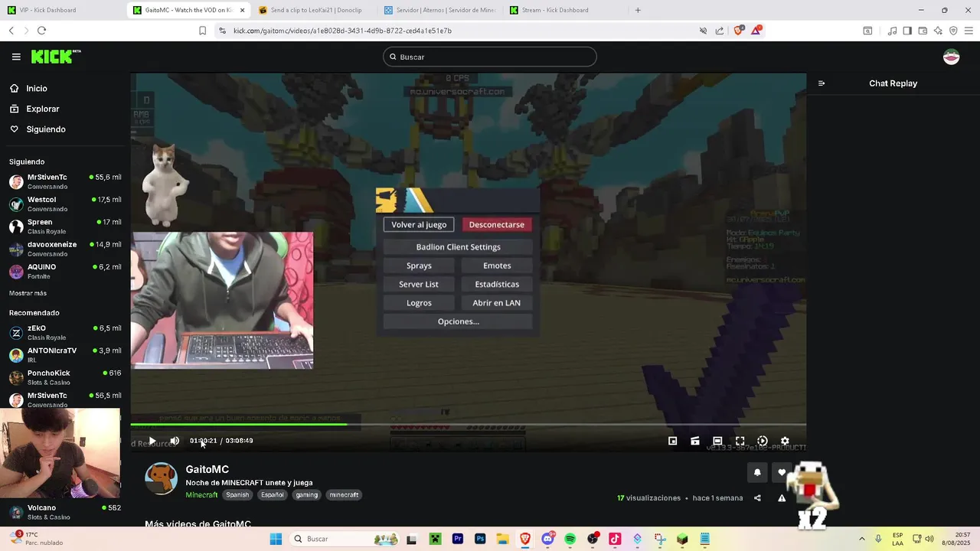Click the browser address bar URL
This screenshot has height=551, width=980.
(x=342, y=31)
